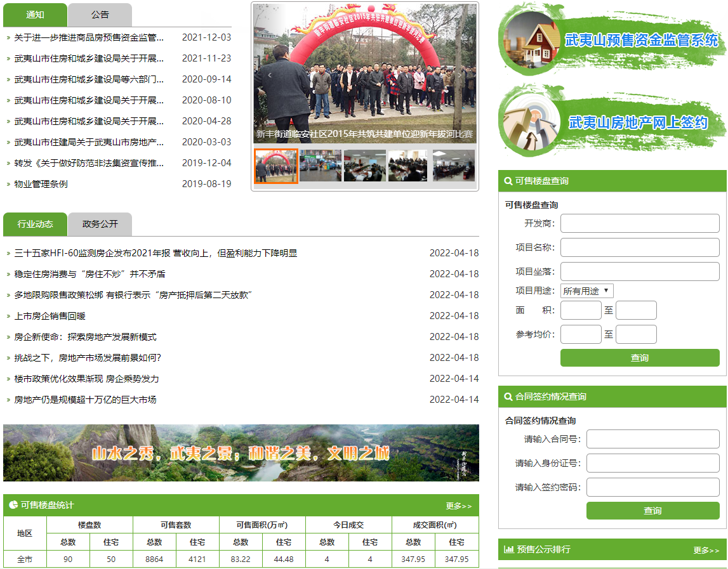Open the 项目用途 dropdown showing 所有用途
Image resolution: width=728 pixels, height=569 pixels.
[586, 291]
